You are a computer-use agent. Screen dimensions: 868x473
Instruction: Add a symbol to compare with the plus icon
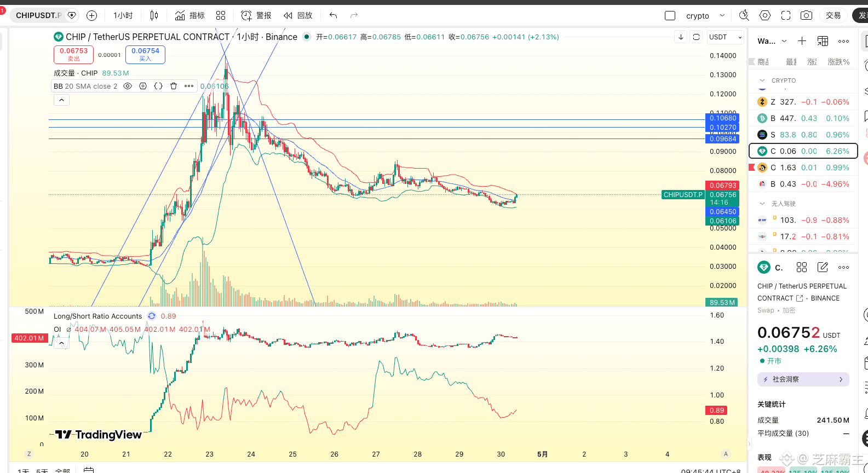(x=92, y=15)
